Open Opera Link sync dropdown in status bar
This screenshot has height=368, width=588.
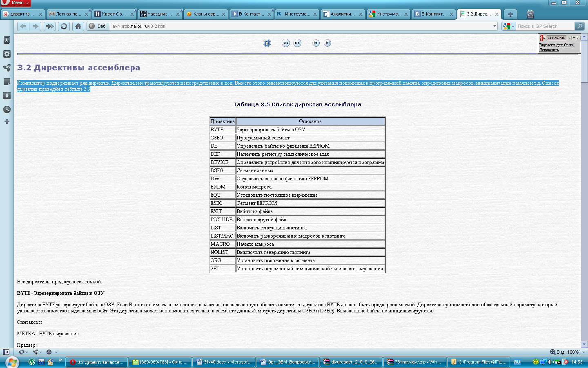click(23, 352)
